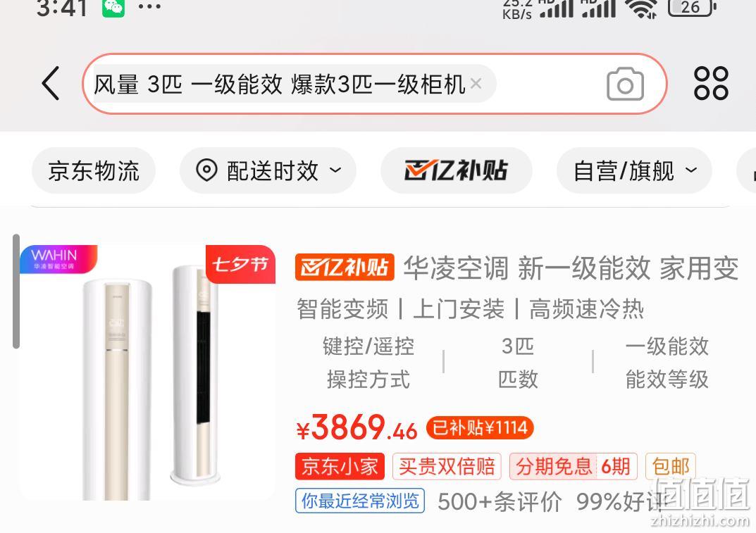Tap the WAHIN brand logo badge

tap(58, 259)
